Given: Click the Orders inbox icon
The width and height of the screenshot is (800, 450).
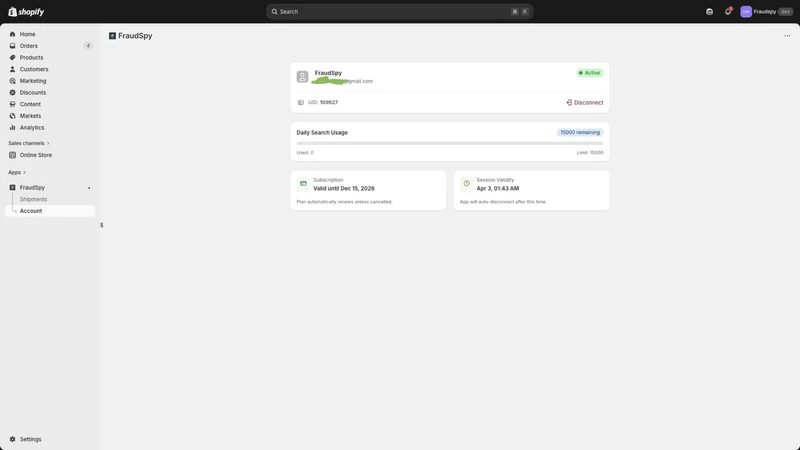Looking at the screenshot, I should [x=13, y=46].
